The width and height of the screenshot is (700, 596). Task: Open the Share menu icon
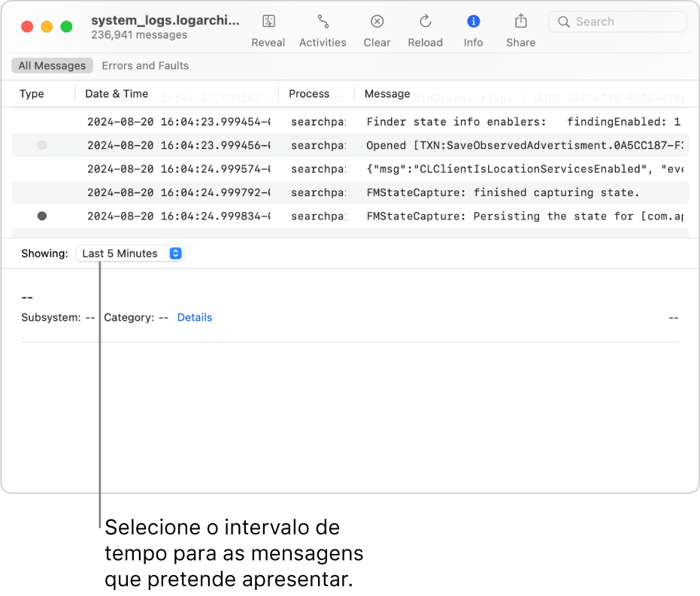520,22
